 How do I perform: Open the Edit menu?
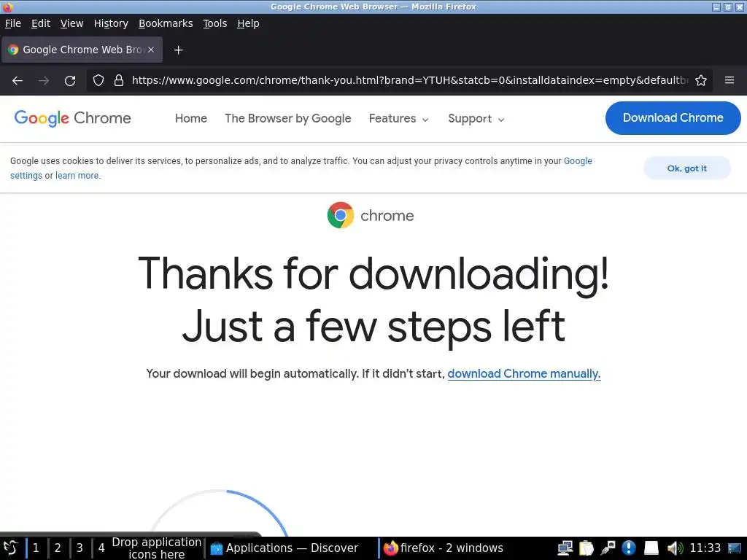pos(41,23)
